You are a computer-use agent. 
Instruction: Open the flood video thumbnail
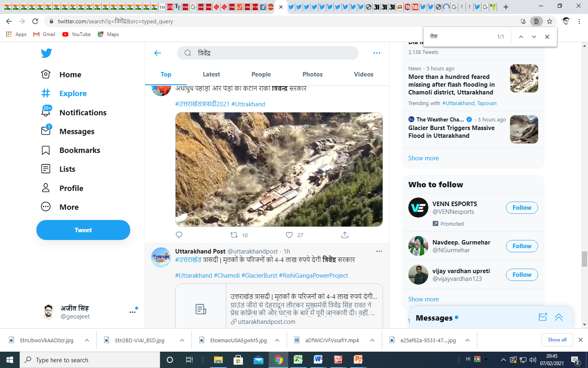click(x=279, y=169)
